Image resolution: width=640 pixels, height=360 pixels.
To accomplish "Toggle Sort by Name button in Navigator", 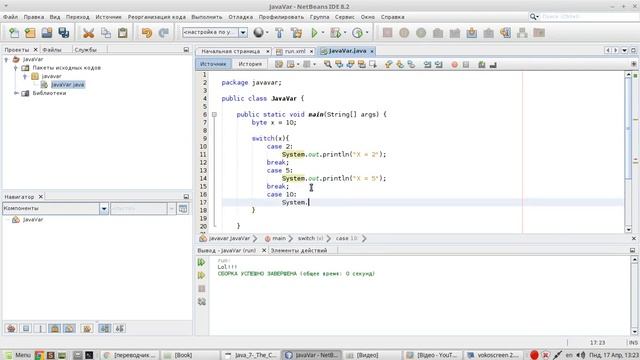I will tap(105, 328).
